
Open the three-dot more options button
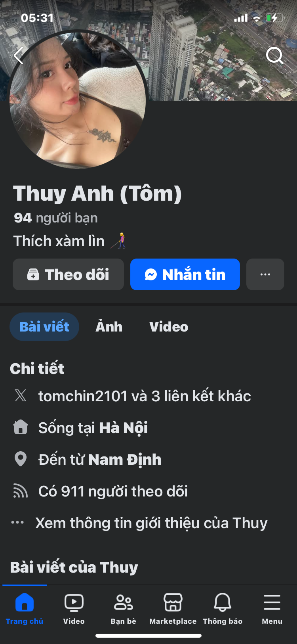coord(265,274)
